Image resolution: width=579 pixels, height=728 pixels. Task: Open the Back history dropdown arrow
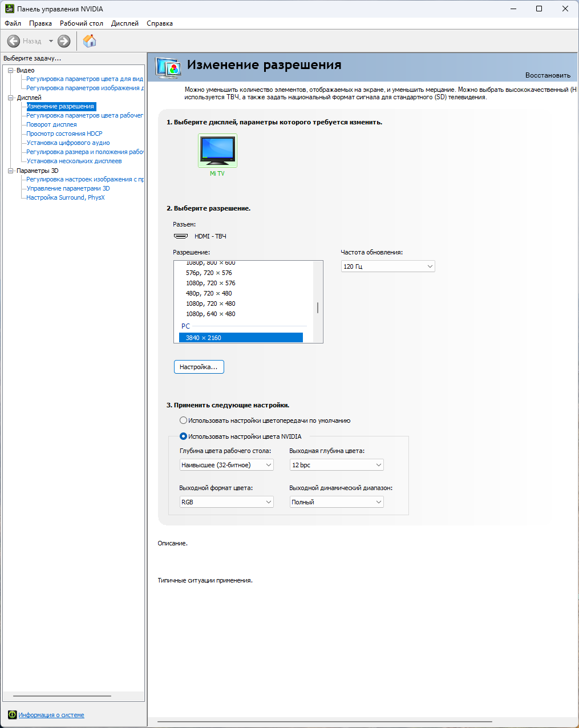(x=51, y=41)
